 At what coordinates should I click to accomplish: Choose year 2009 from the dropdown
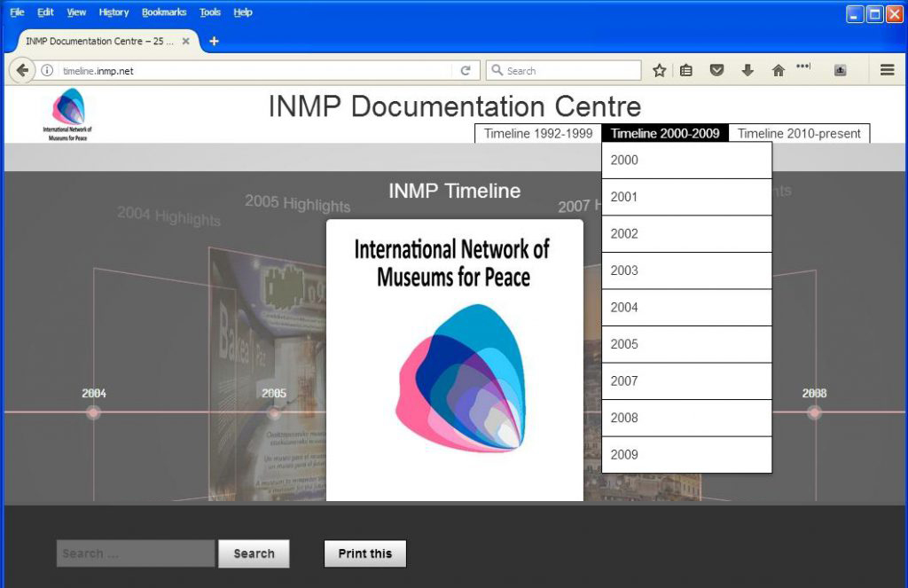(x=687, y=455)
